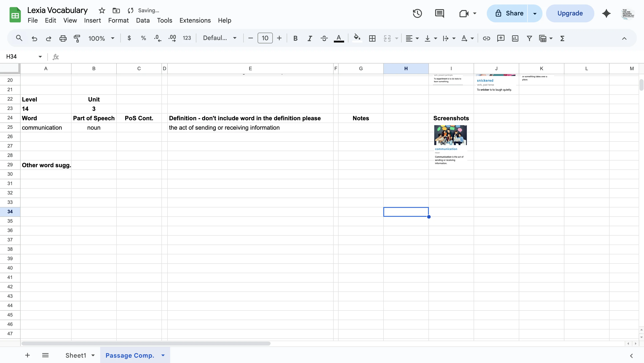Click the Format as currency icon
The image size is (644, 363).
point(129,38)
